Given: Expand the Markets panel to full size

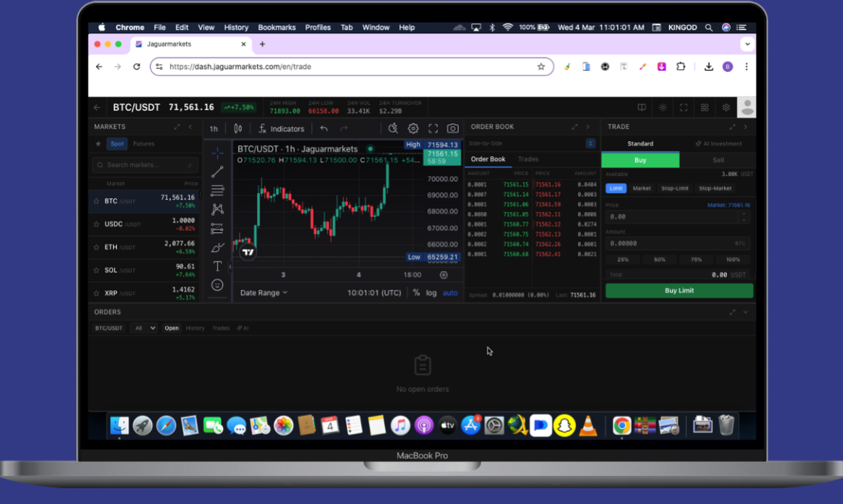Looking at the screenshot, I should click(177, 127).
